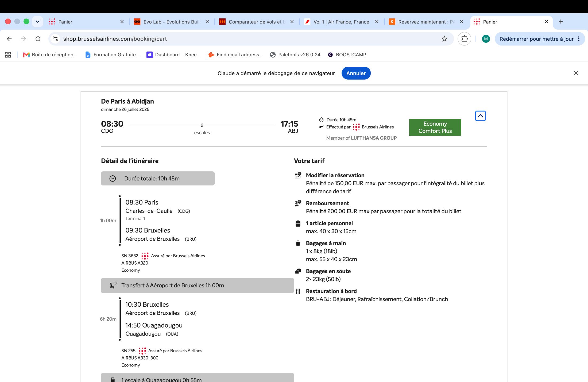
Task: Click the Bagages à main suitcase icon
Action: [298, 243]
